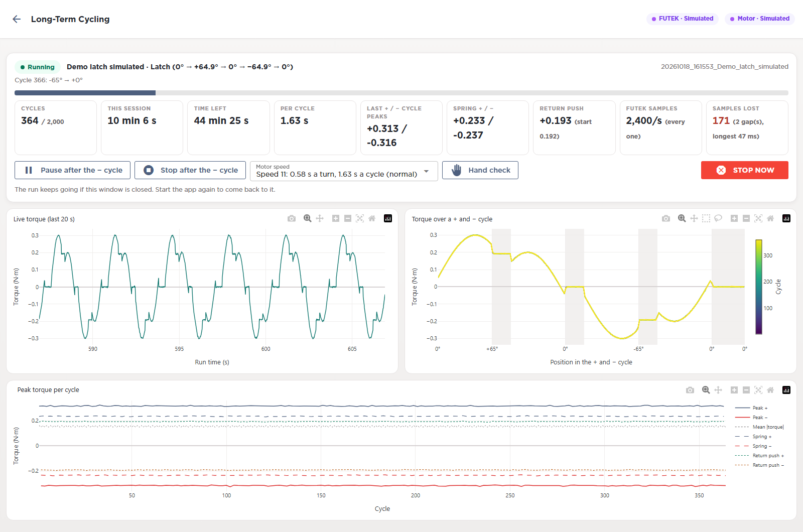Click the Samples Lost value 171

pyautogui.click(x=721, y=120)
